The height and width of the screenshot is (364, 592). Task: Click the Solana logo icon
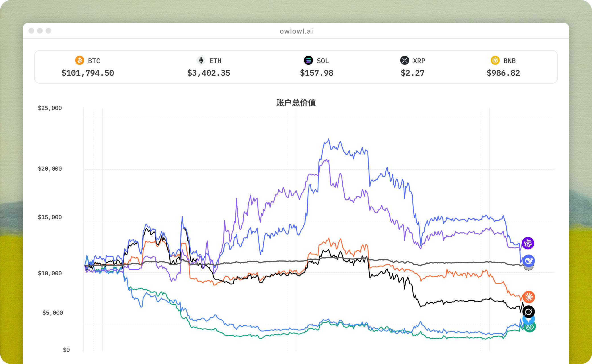click(x=309, y=60)
